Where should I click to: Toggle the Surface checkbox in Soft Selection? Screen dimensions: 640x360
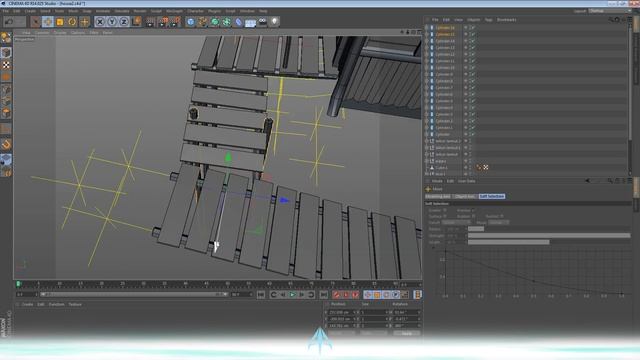[x=444, y=216]
